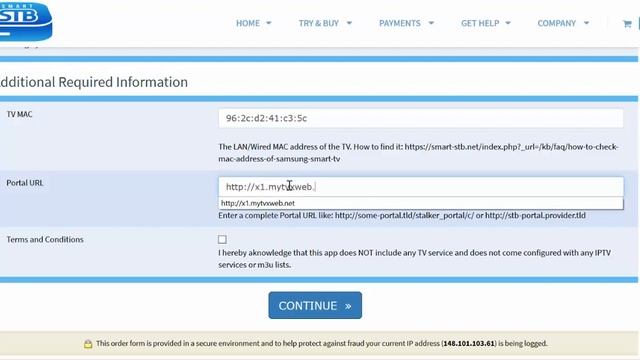Click the smart-stb.net MAC address help URL text
Viewport: 640px width, 360px height.
coord(418,153)
